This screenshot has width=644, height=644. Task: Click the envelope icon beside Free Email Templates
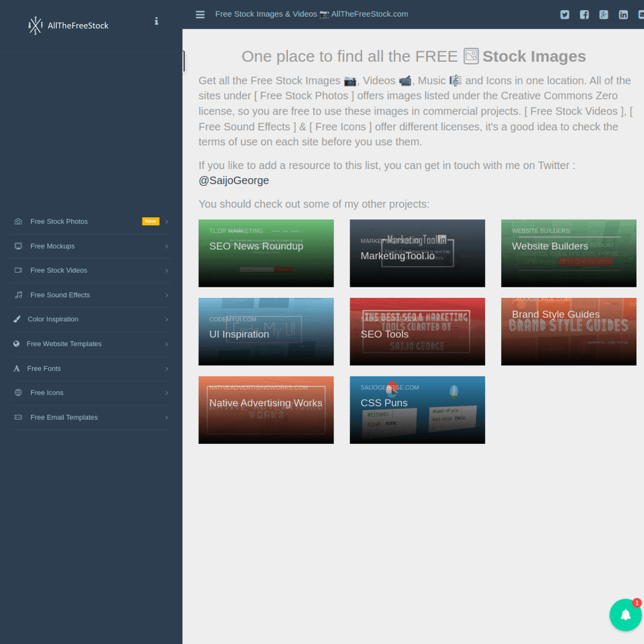(x=18, y=418)
